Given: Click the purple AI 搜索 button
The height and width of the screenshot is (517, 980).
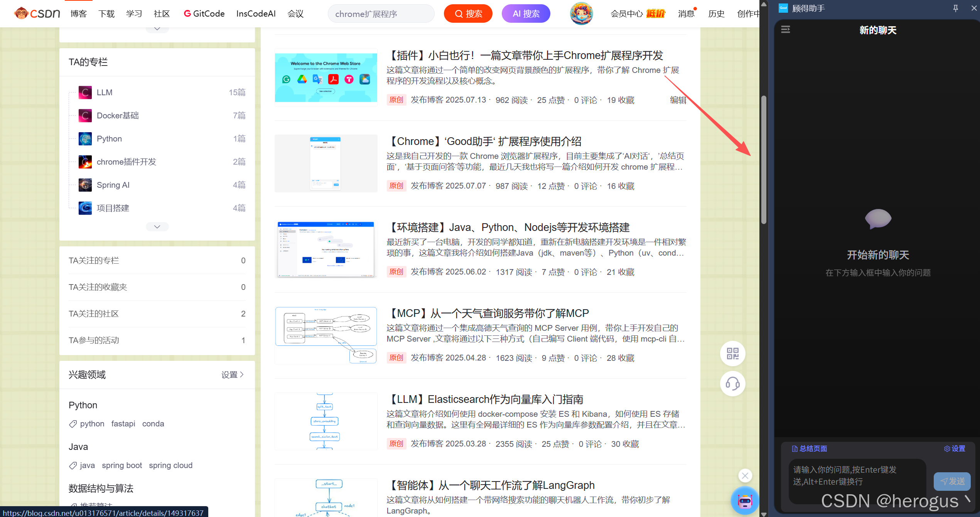Looking at the screenshot, I should 526,14.
